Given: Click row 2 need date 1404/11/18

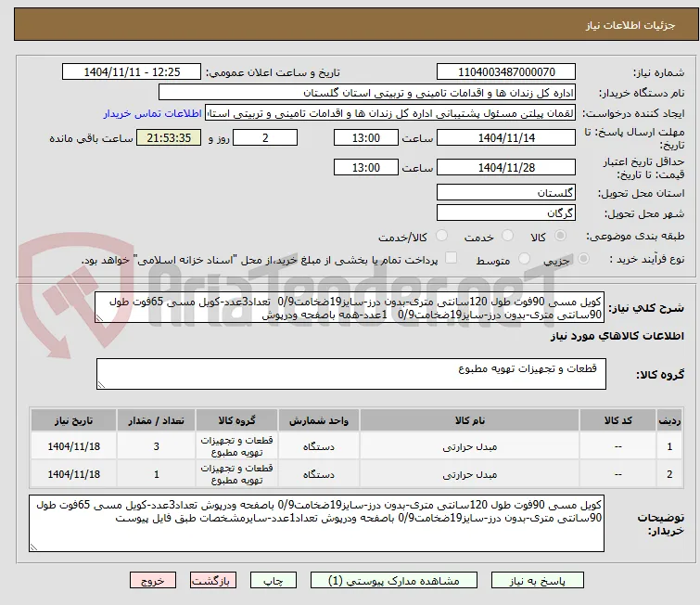Looking at the screenshot, I should coord(73,474).
